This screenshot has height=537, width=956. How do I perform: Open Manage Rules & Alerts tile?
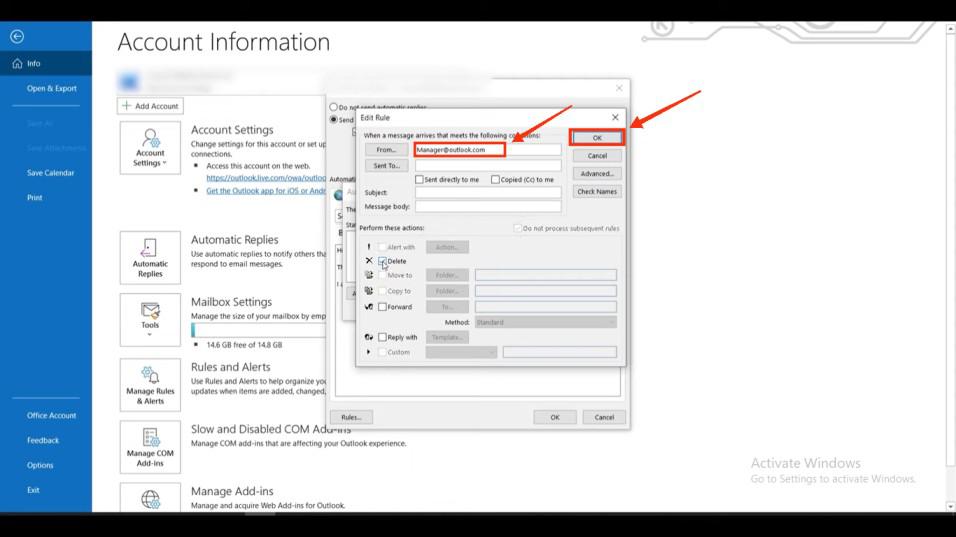click(x=150, y=385)
